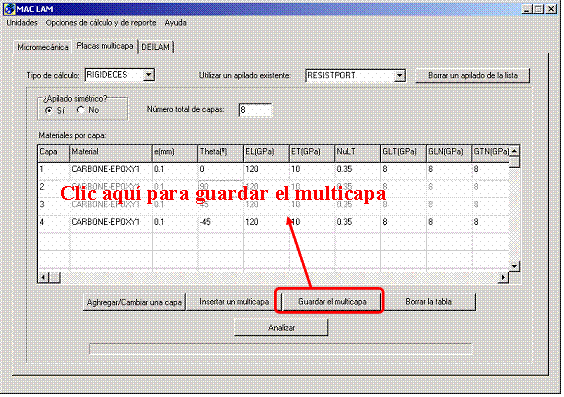Click horizontal scroll left arrow of table
Viewport: 564px width, 397px height.
44,277
